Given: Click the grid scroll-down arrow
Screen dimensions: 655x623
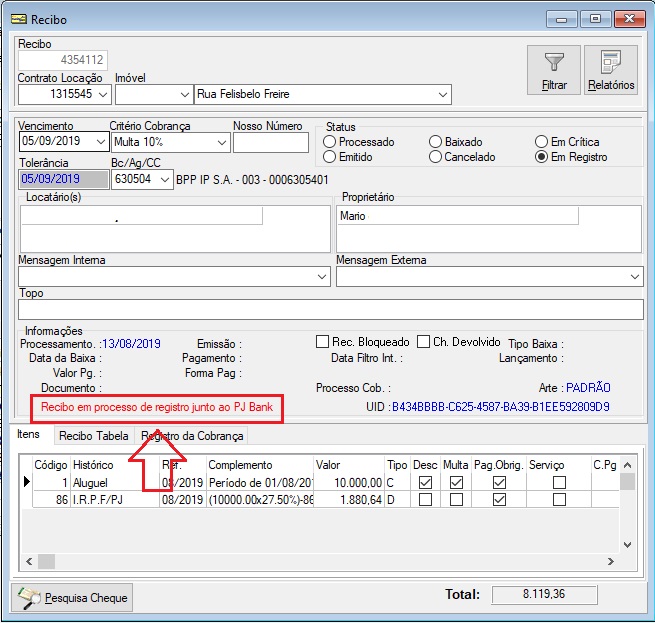Looking at the screenshot, I should click(627, 544).
